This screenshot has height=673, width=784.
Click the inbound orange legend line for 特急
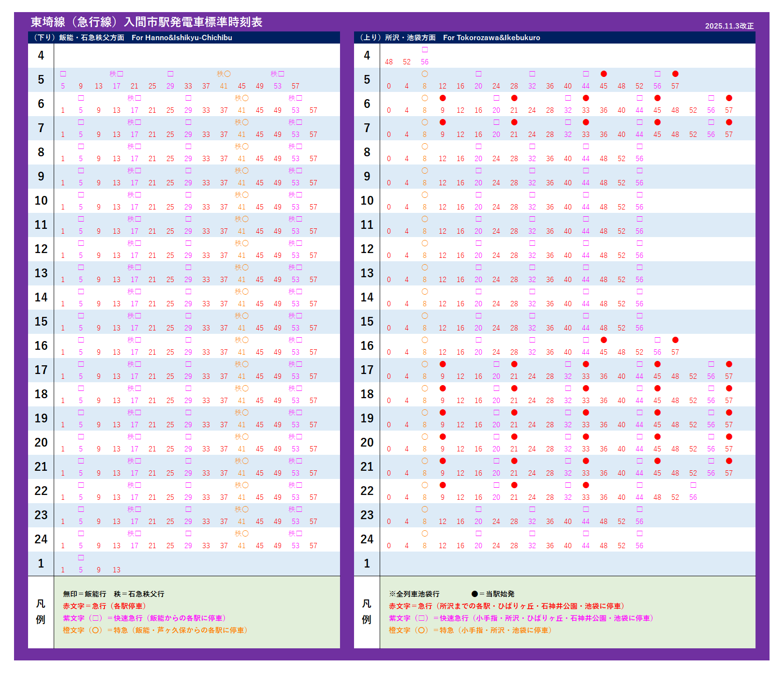[x=470, y=630]
